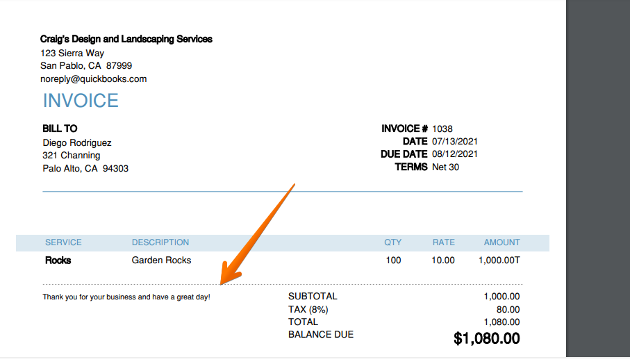Click the blue INVOICE heading

(81, 101)
